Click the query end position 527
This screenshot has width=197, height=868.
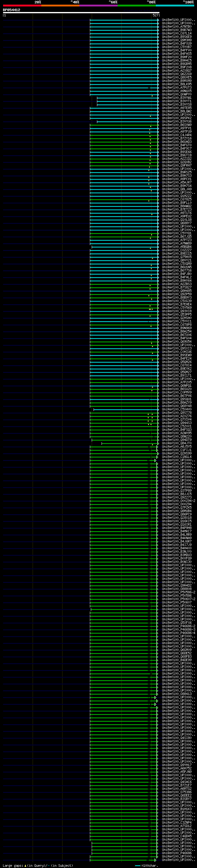point(155,15)
